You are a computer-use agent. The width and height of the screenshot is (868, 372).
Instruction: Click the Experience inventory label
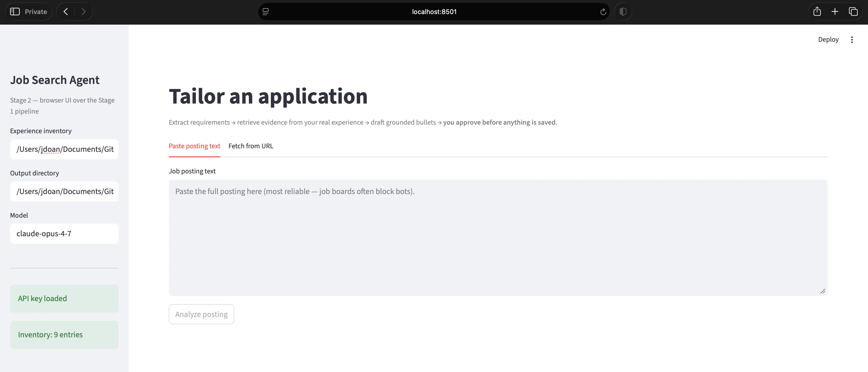coord(41,131)
